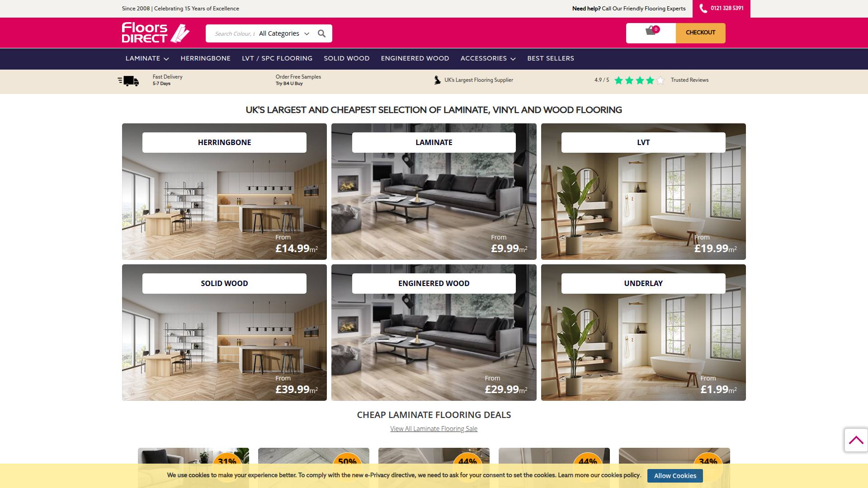
Task: Click the kangaroo flooring supplier icon
Action: (x=436, y=80)
